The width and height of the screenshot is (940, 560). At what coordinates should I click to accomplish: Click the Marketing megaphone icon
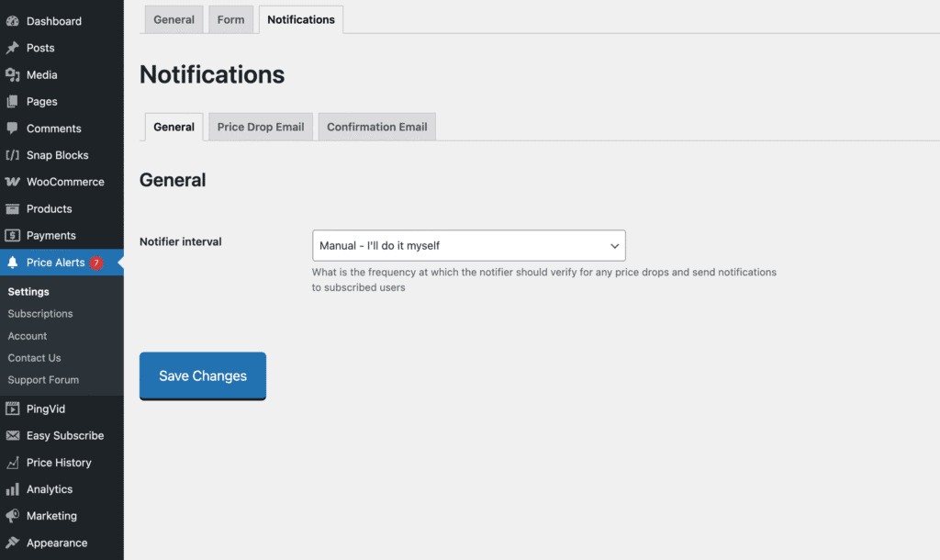13,516
